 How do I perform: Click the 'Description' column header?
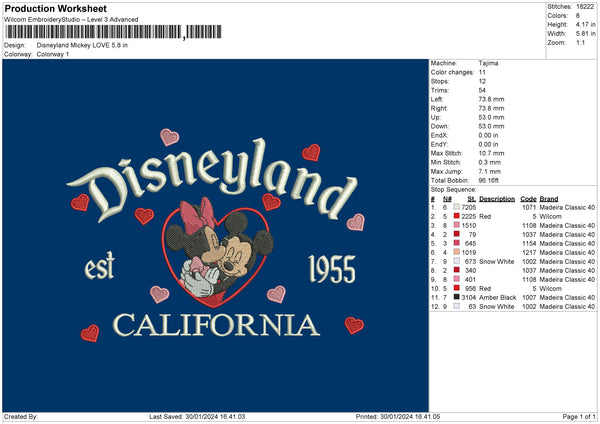pos(497,199)
